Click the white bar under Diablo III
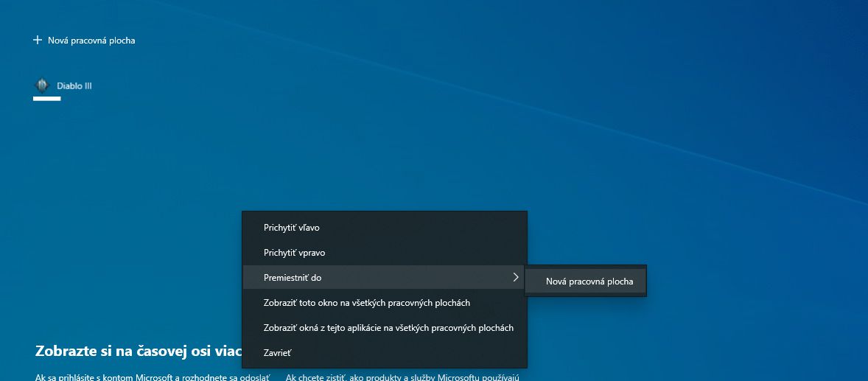 (x=47, y=99)
